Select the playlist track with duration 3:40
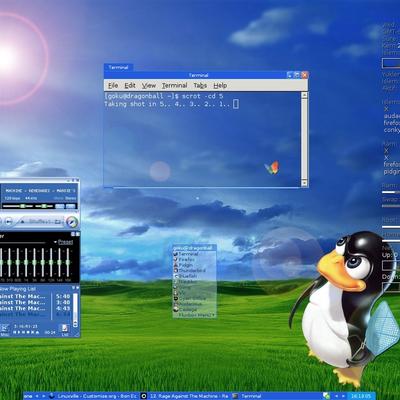The image size is (400, 400). [35, 302]
